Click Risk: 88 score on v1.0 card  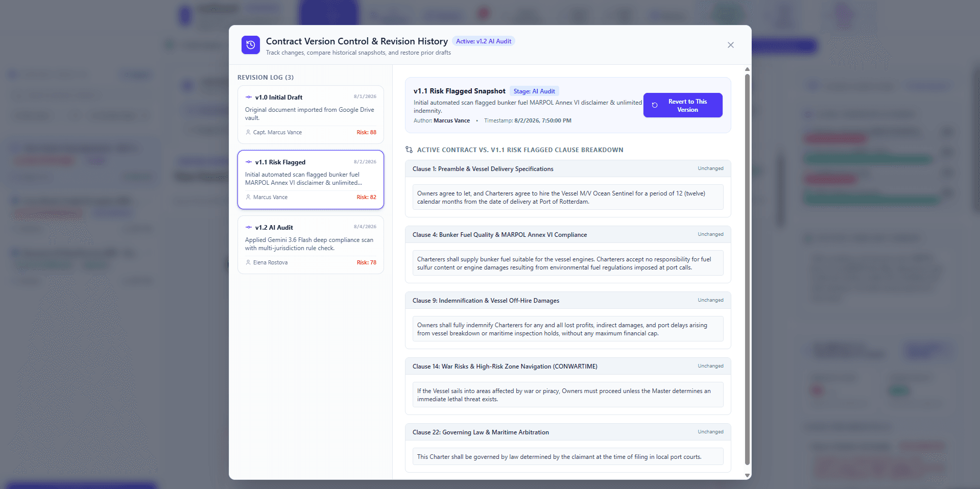(x=366, y=132)
